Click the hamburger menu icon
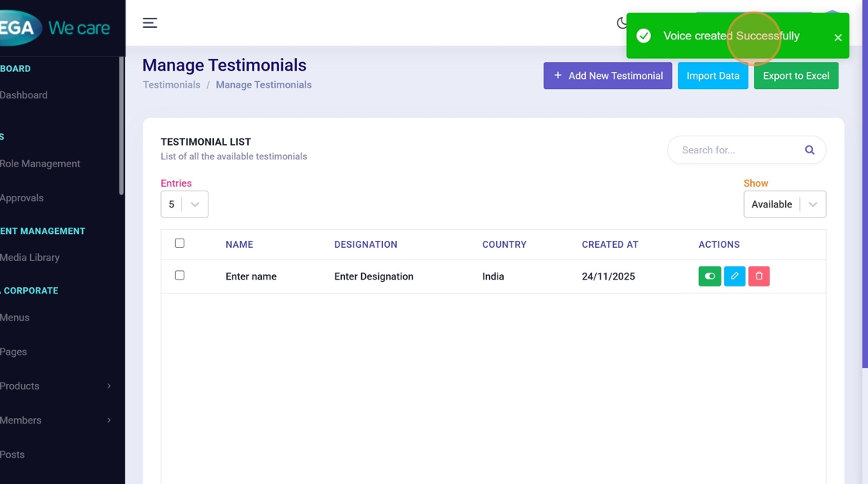 pyautogui.click(x=150, y=23)
